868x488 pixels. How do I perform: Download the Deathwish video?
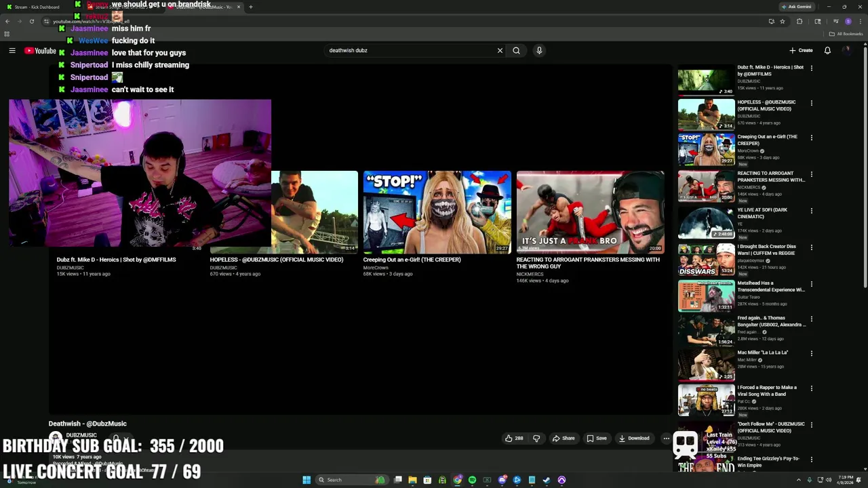(634, 438)
